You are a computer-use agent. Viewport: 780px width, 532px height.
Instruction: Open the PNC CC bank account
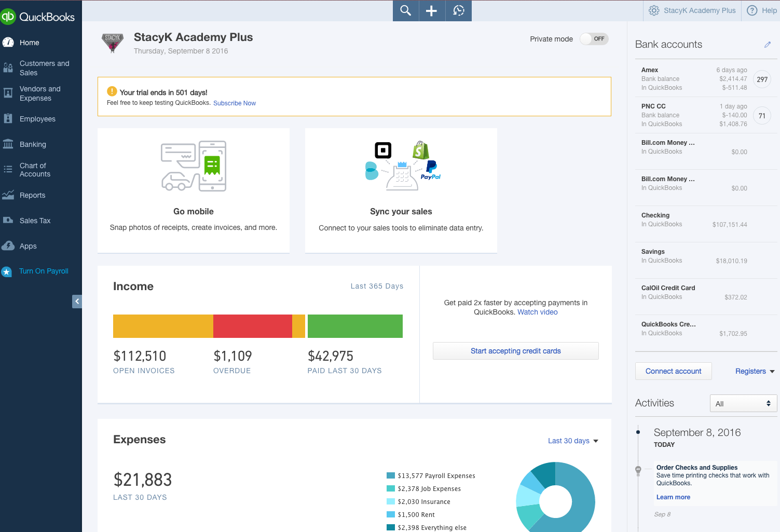[705, 115]
